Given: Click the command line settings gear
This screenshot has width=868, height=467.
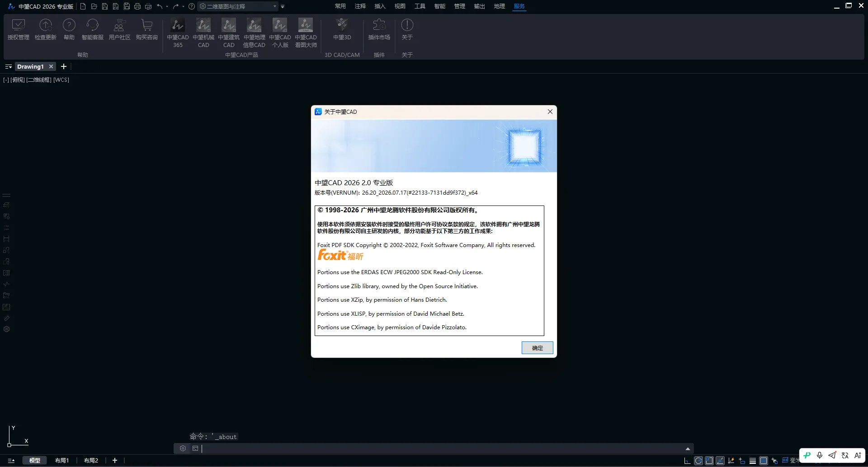Looking at the screenshot, I should pos(183,448).
